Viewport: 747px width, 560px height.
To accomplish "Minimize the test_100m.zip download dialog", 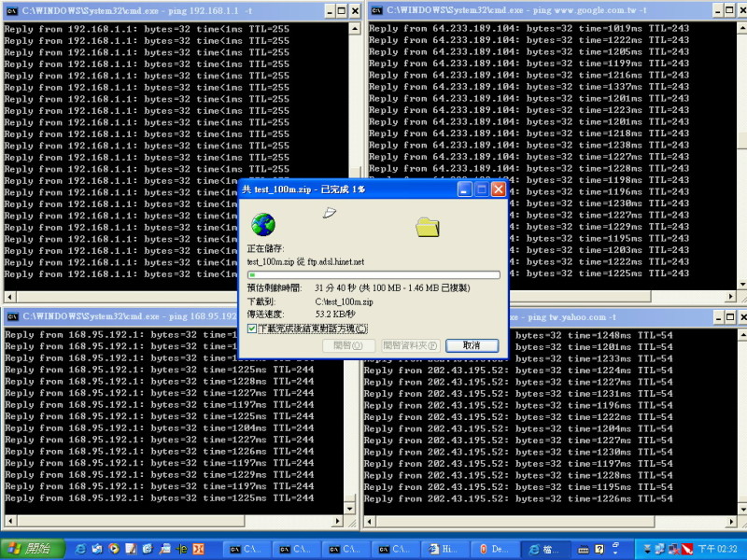I will (464, 189).
